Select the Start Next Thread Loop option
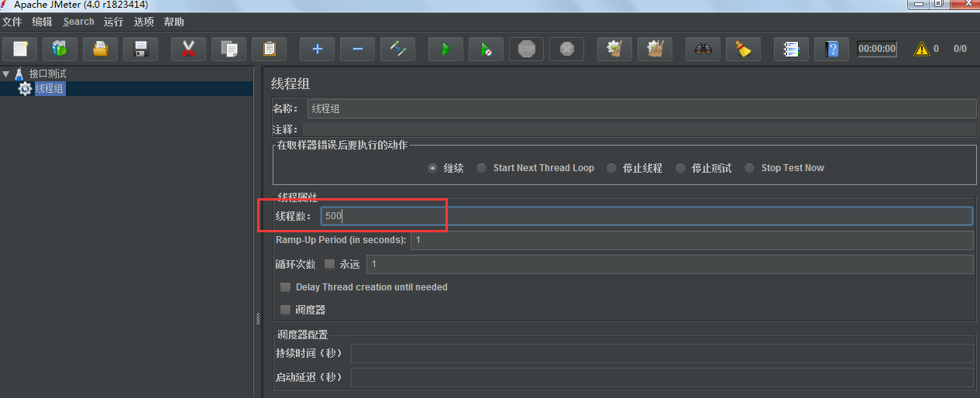Image resolution: width=980 pixels, height=398 pixels. [481, 168]
